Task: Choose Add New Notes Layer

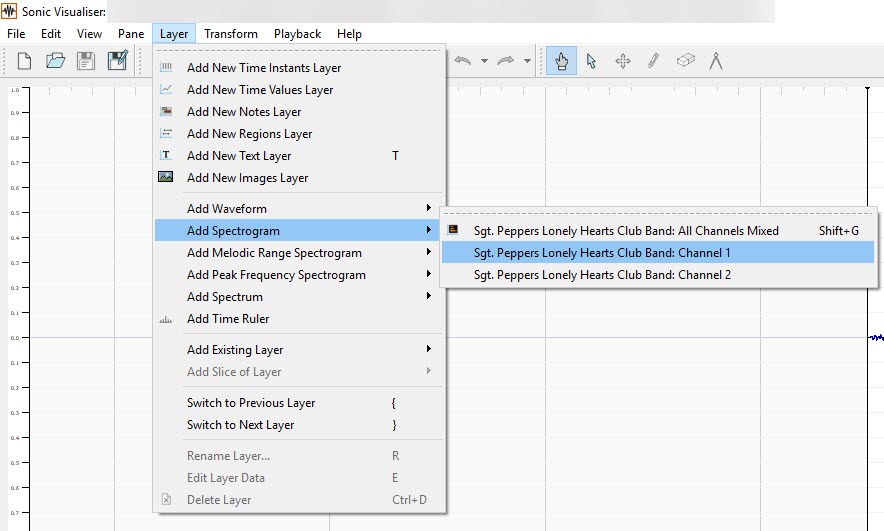Action: click(x=298, y=112)
